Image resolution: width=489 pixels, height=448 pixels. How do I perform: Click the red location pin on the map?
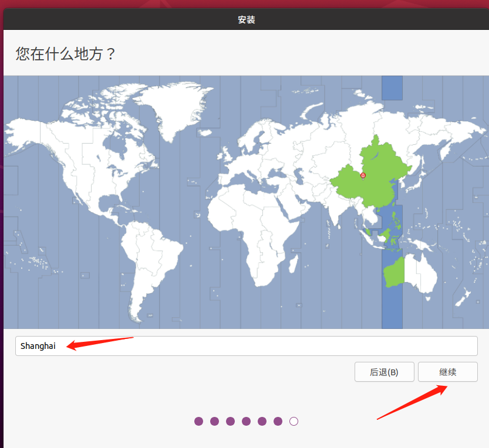pos(363,176)
